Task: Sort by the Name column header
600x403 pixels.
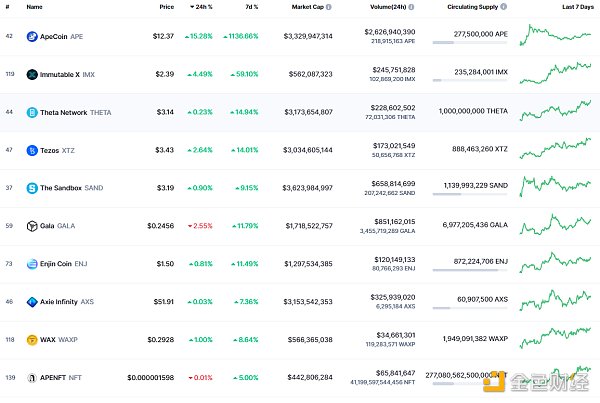Action: [x=34, y=7]
